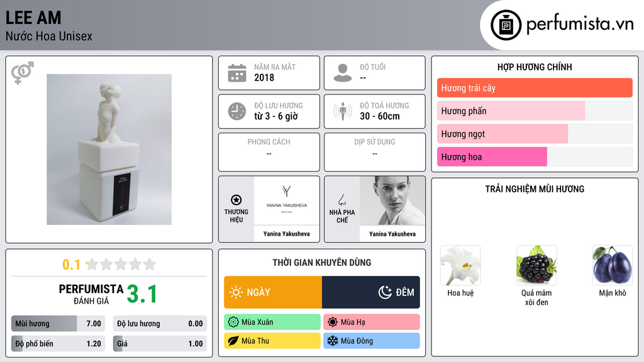This screenshot has width=644, height=362.
Task: Click the Hương hoa accord bar
Action: pyautogui.click(x=535, y=156)
